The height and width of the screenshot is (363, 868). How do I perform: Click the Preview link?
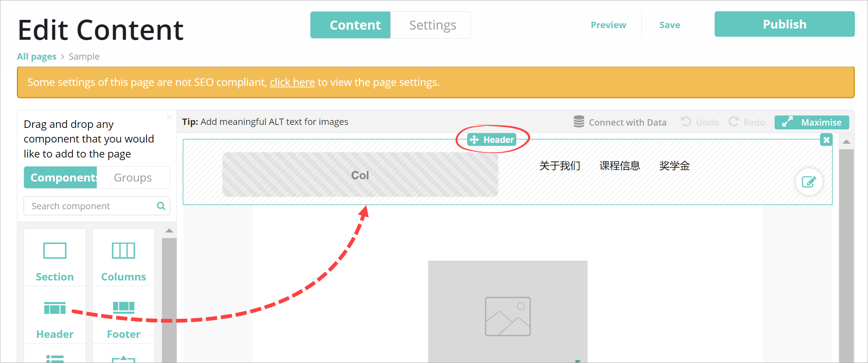pyautogui.click(x=608, y=25)
